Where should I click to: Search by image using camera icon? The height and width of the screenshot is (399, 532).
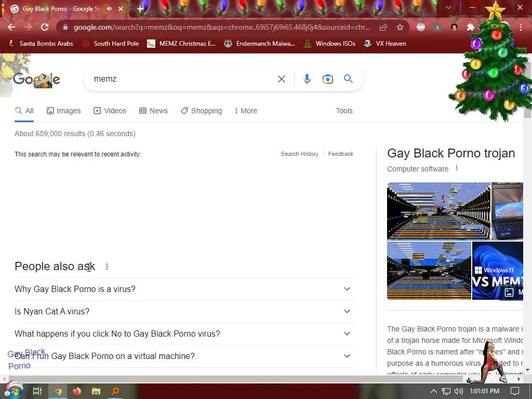[327, 79]
